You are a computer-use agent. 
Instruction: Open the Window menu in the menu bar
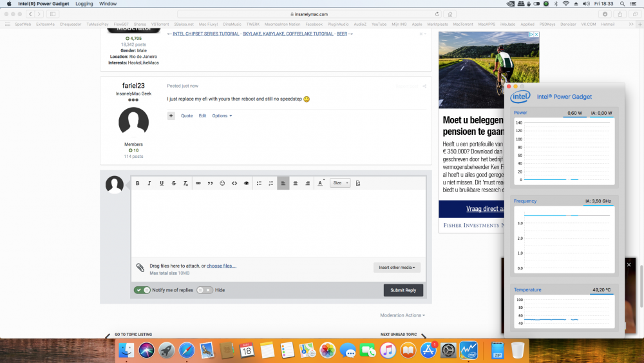click(108, 4)
